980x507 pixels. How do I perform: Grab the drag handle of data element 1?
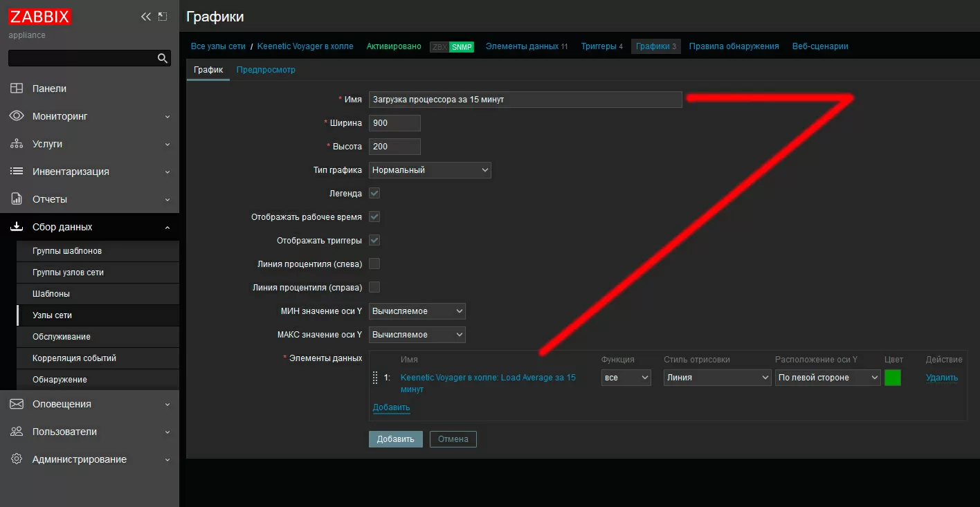click(x=375, y=378)
